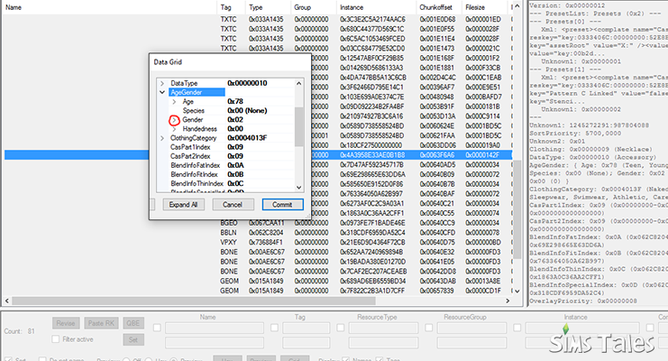668x361 pixels.
Task: Click the DataType value 0x00000010
Action: (x=247, y=83)
